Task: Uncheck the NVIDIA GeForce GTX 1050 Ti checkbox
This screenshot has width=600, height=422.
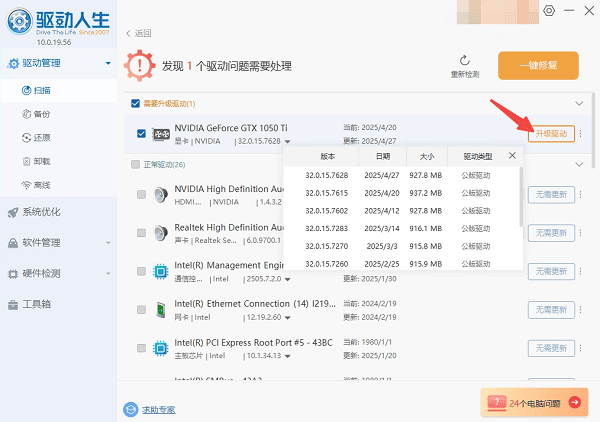Action: click(141, 133)
